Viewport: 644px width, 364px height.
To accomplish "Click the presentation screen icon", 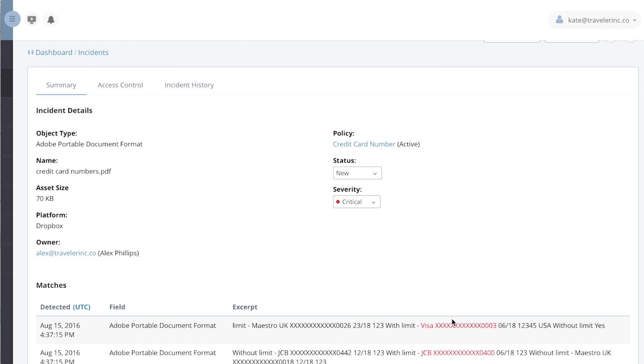I will pyautogui.click(x=32, y=19).
